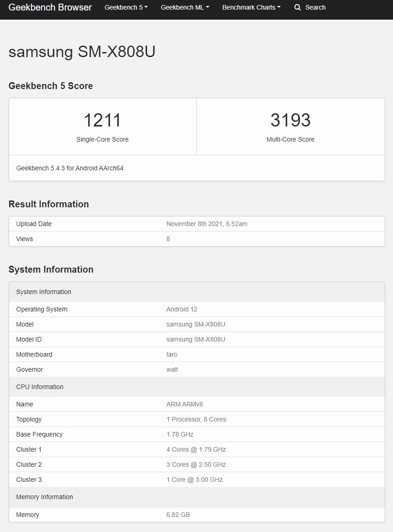
Task: Click the Views count row
Action: (x=196, y=239)
